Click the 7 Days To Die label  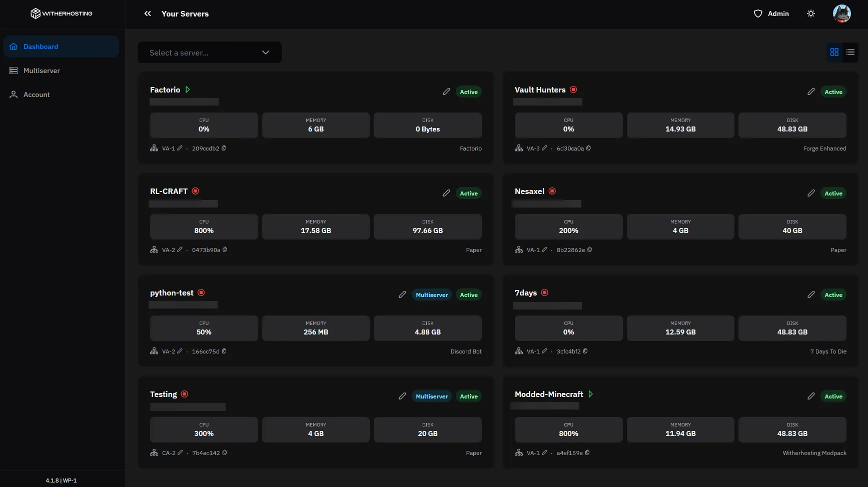(828, 351)
